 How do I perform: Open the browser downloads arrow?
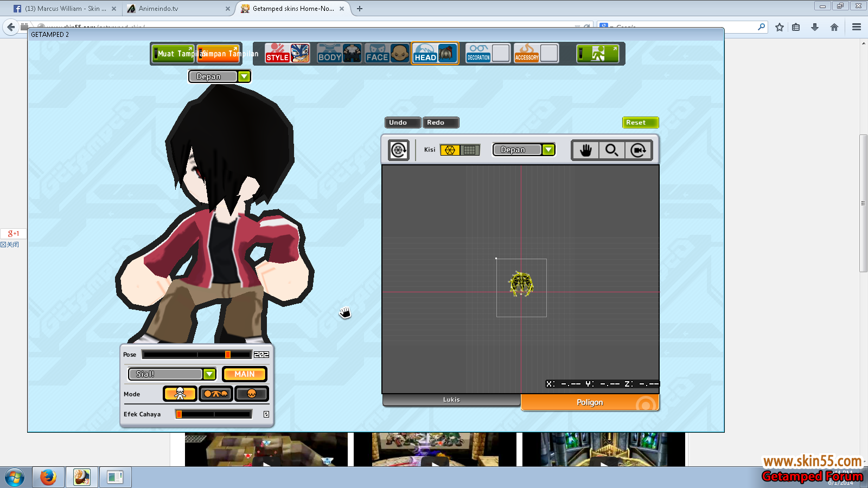click(815, 27)
